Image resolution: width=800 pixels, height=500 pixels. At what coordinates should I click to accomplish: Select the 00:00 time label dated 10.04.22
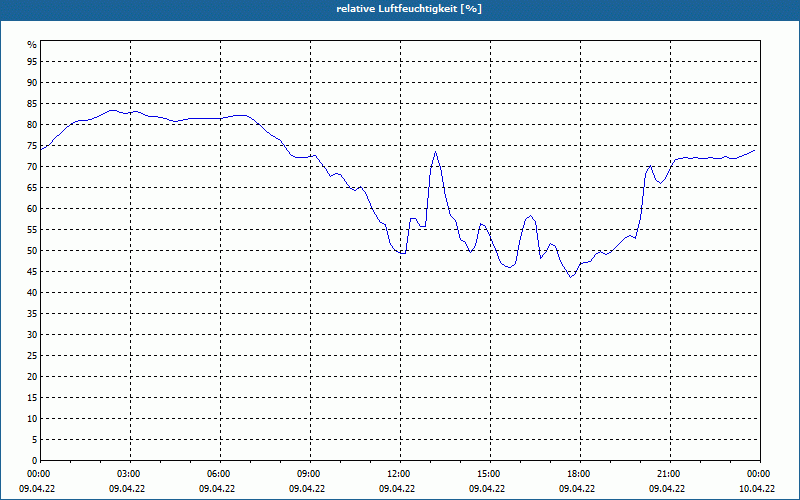[760, 474]
